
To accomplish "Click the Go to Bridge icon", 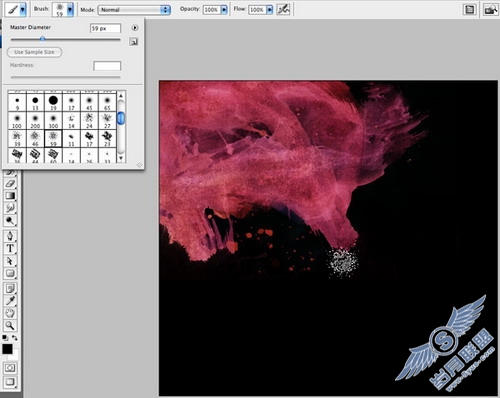I will point(490,10).
